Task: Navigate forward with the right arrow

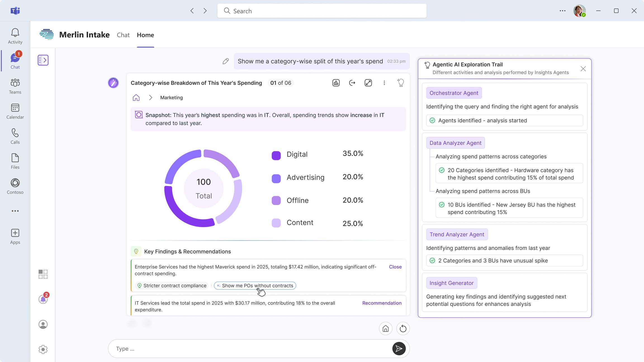Action: [x=205, y=11]
